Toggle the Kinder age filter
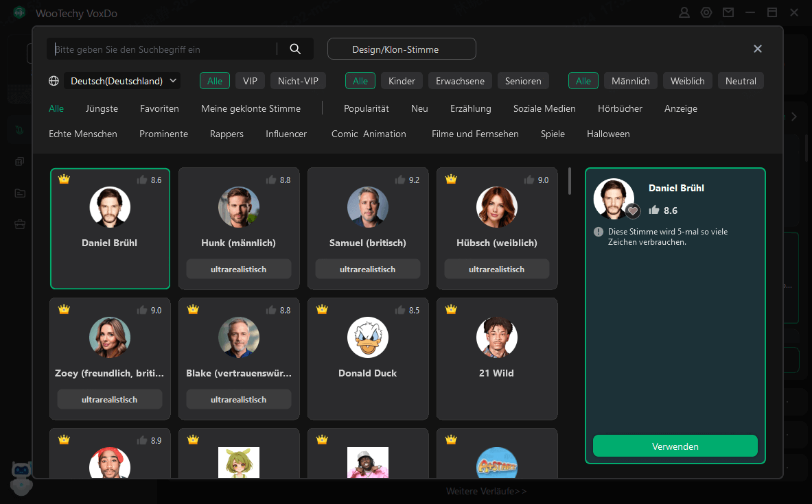Image resolution: width=812 pixels, height=504 pixels. coord(402,81)
